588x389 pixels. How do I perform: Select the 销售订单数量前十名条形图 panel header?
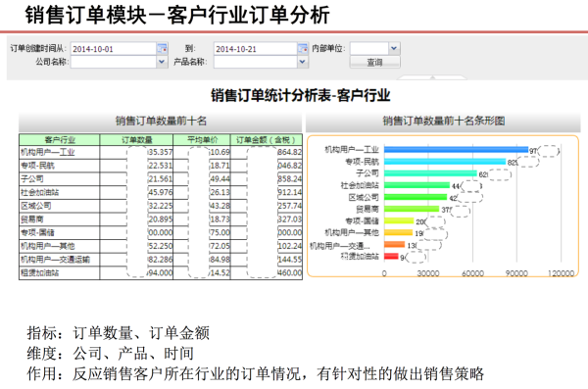pos(443,122)
